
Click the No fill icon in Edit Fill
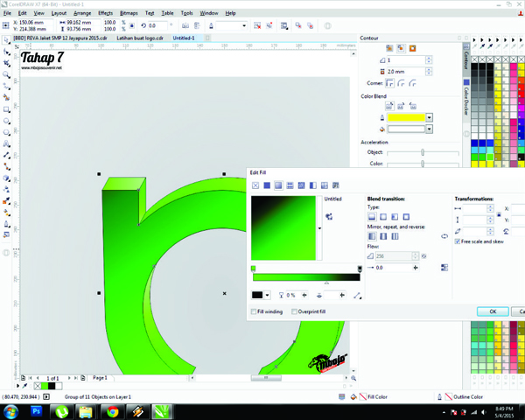coord(256,185)
